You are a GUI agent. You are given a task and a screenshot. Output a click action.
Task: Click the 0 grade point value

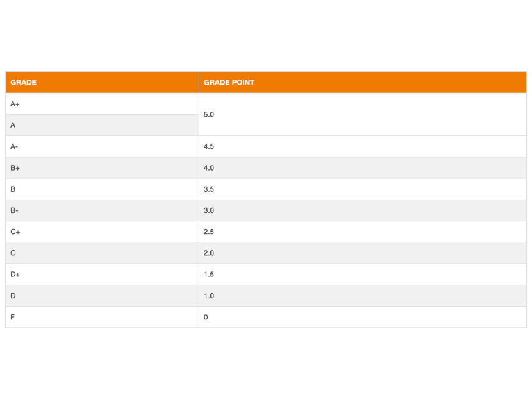coord(206,317)
